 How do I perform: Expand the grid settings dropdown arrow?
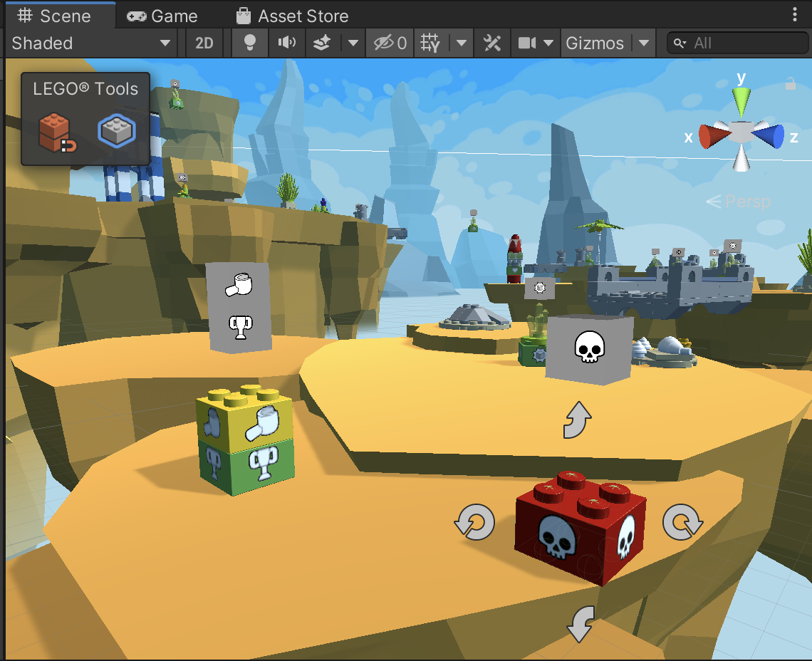click(x=462, y=43)
